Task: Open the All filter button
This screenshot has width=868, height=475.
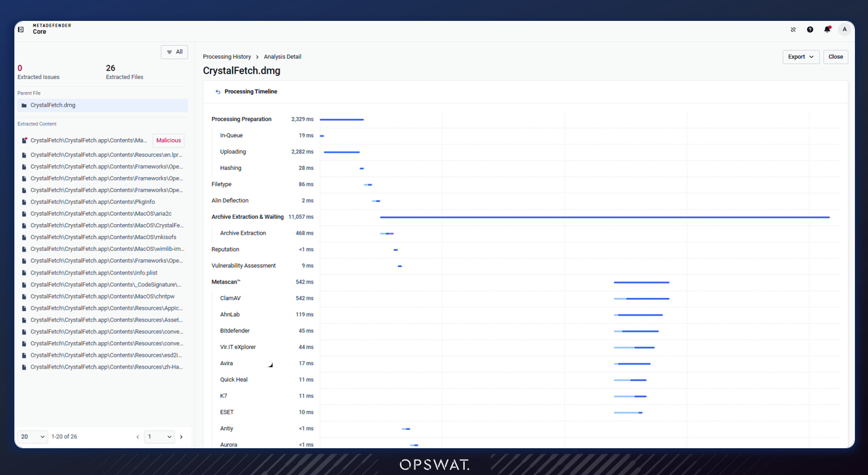Action: click(175, 52)
